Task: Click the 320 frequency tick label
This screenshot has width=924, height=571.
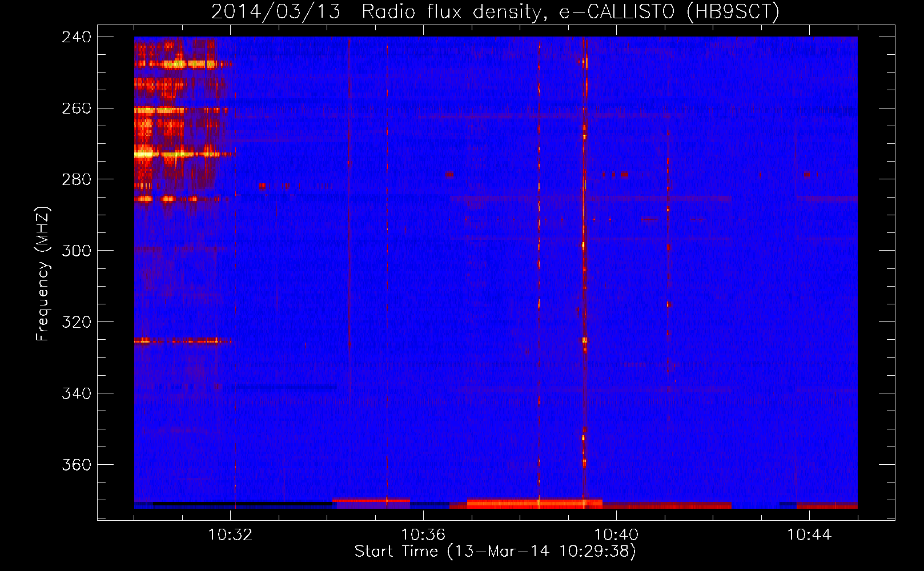Action: (x=77, y=323)
